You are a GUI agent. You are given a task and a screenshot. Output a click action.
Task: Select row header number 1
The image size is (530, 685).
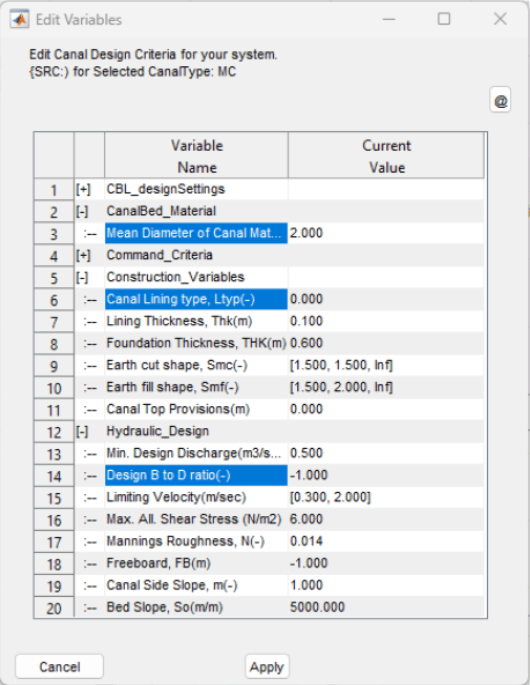[54, 190]
